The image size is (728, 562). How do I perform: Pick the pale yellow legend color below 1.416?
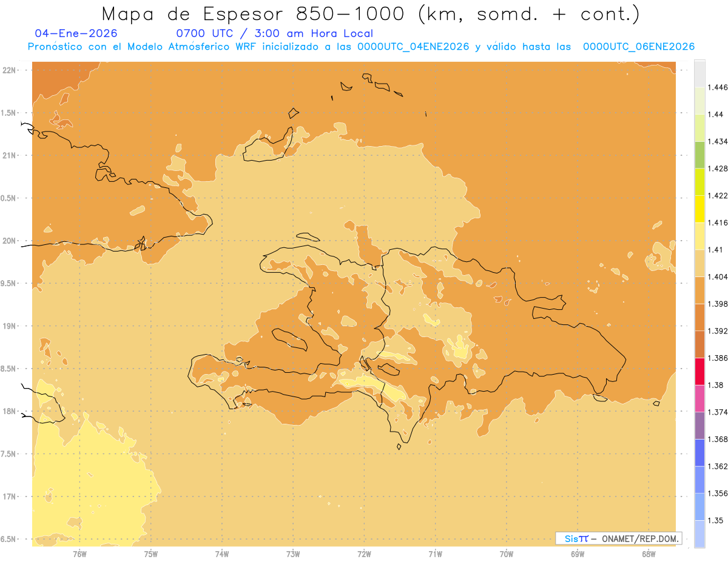[699, 236]
